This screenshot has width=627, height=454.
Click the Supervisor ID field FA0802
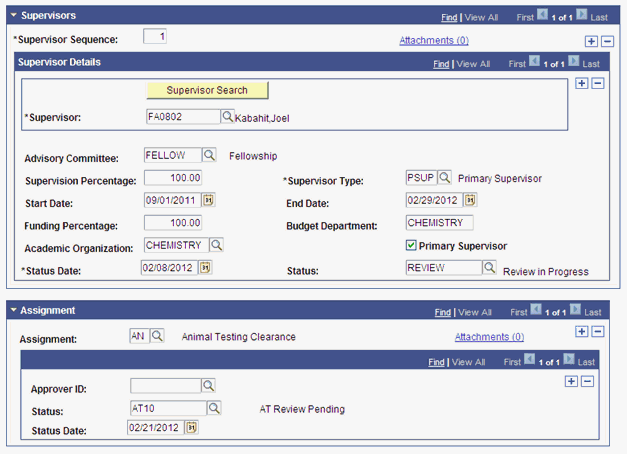pyautogui.click(x=183, y=117)
